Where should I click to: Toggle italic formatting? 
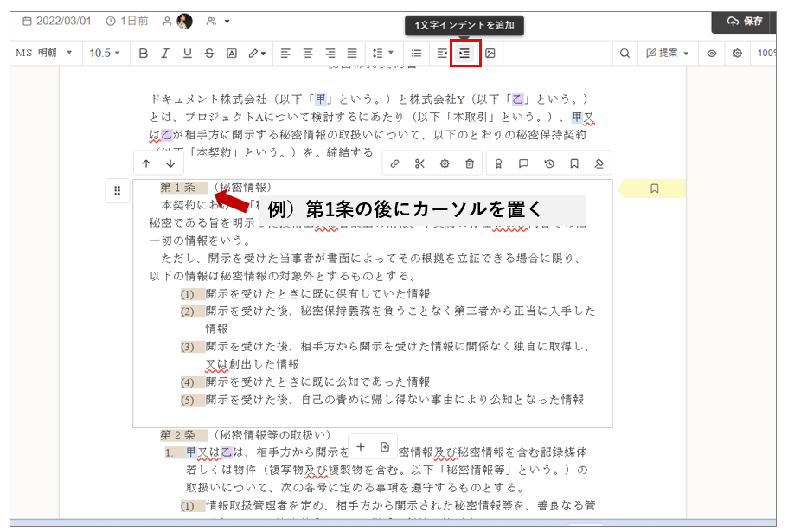[x=165, y=54]
